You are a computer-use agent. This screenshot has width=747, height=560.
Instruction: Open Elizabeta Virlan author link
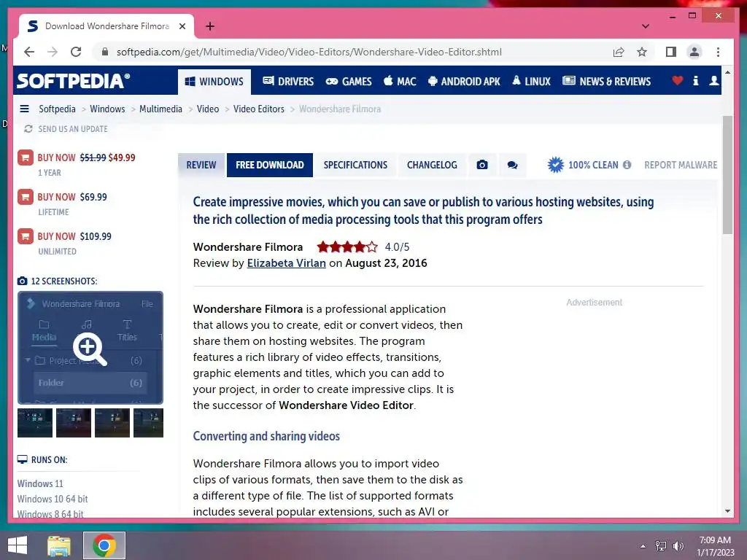tap(286, 263)
